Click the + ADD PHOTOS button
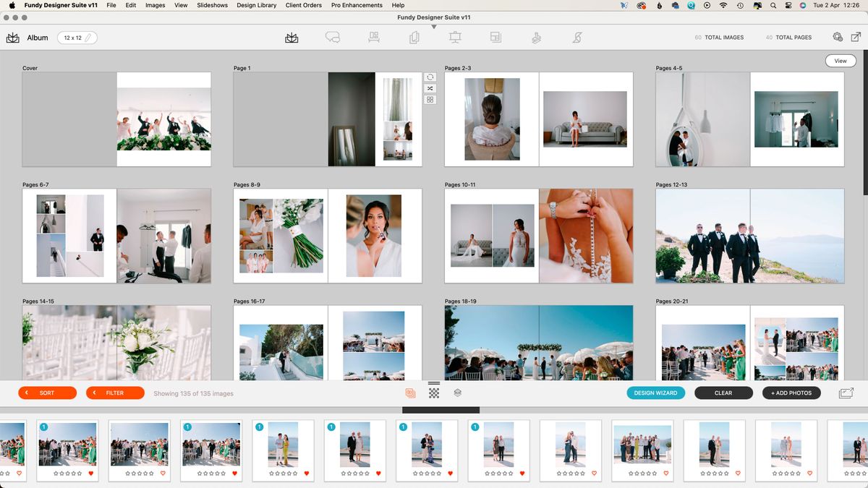The height and width of the screenshot is (488, 868). tap(791, 393)
